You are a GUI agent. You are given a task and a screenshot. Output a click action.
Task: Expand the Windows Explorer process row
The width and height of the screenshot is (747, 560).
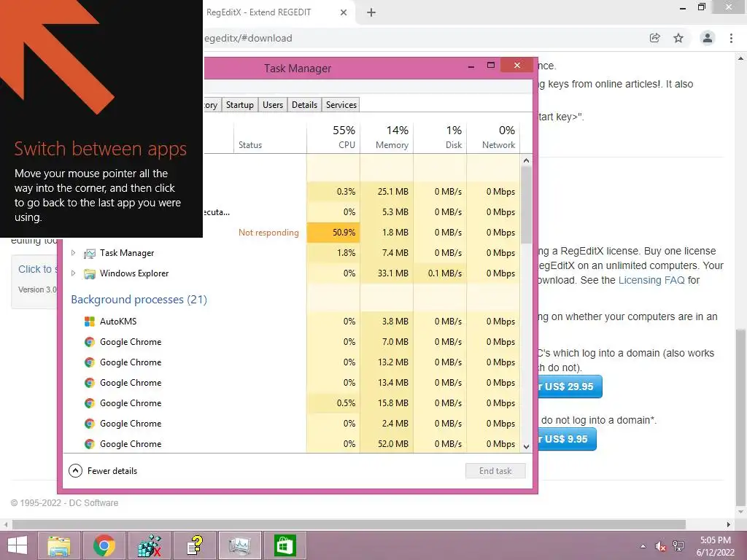[x=74, y=273]
